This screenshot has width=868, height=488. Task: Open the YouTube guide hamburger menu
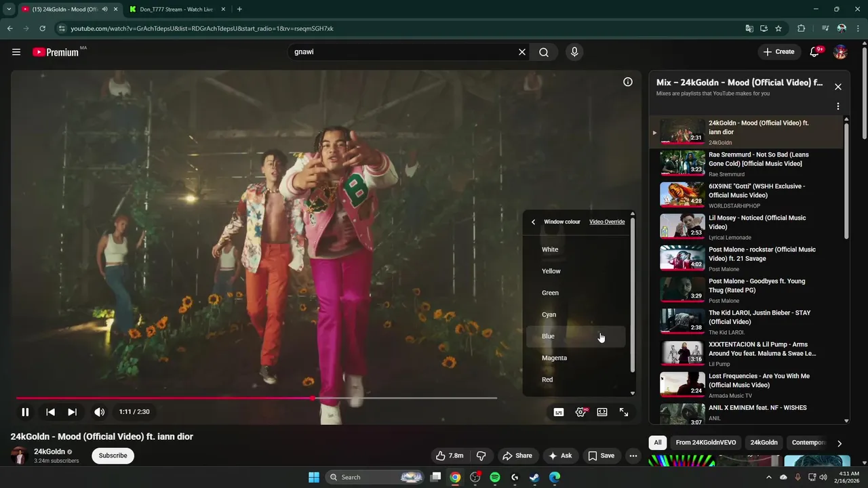coord(16,52)
